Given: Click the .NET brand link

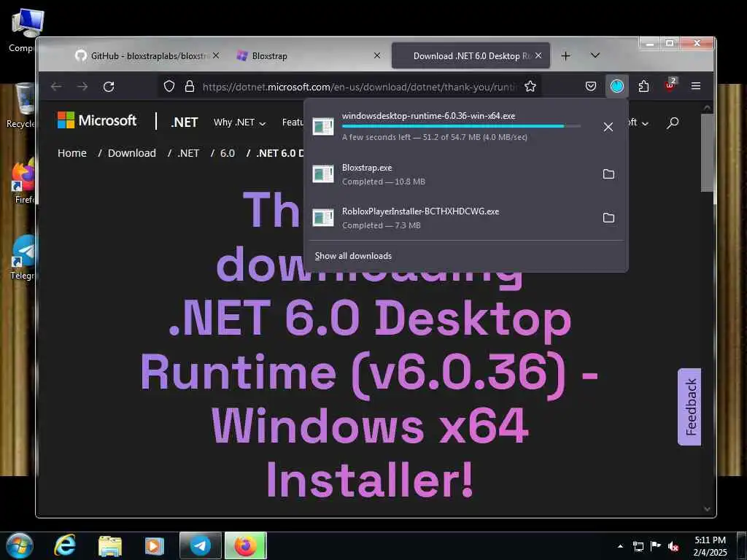Looking at the screenshot, I should [x=184, y=122].
